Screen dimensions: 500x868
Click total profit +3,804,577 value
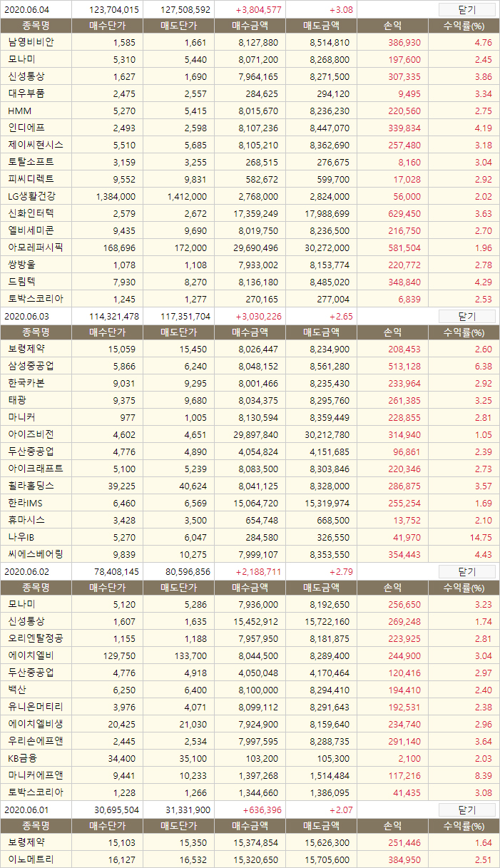click(x=258, y=10)
